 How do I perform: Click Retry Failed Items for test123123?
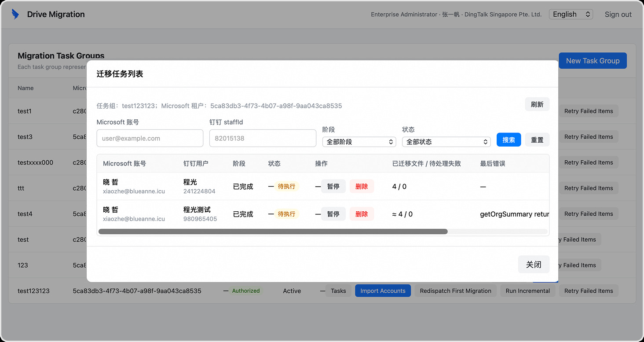pyautogui.click(x=589, y=291)
